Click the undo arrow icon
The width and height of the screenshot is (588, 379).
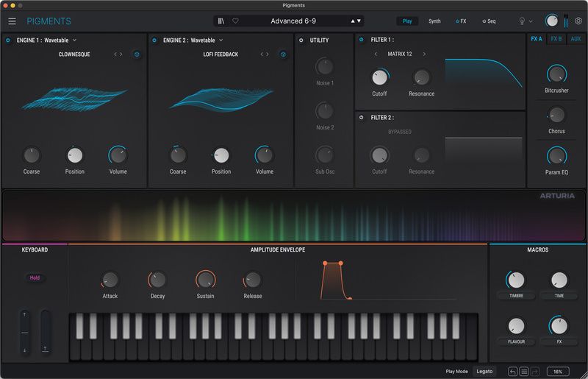512,372
